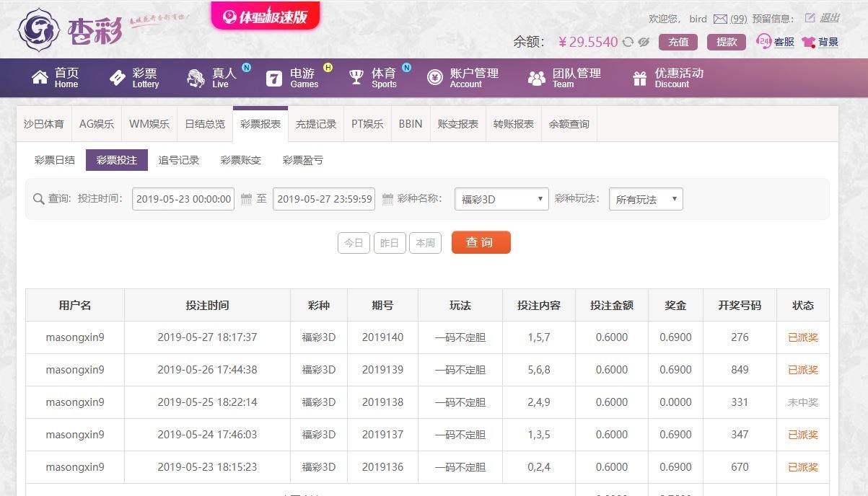Switch to 充提记录 tab
The width and height of the screenshot is (868, 496).
point(316,124)
